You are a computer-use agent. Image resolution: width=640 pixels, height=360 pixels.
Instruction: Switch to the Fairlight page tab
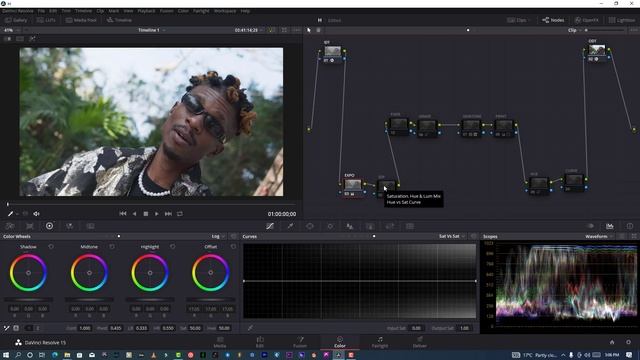[x=380, y=342]
